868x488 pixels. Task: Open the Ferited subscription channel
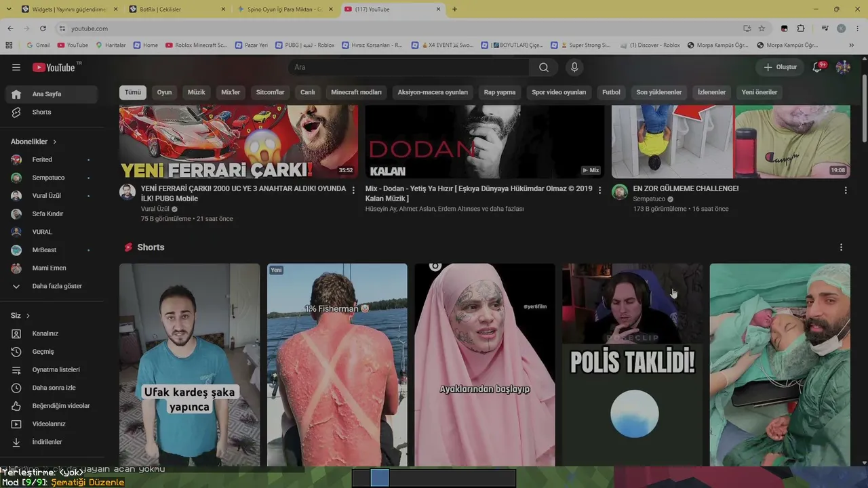click(x=52, y=160)
